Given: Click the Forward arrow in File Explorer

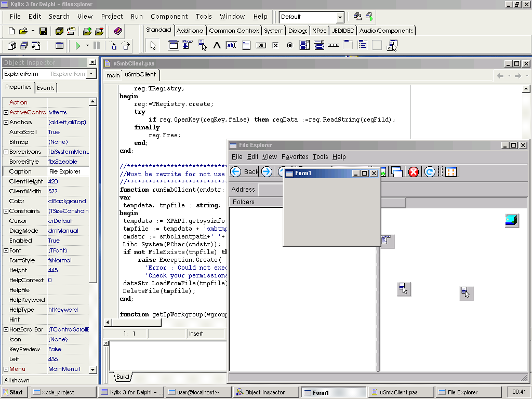Looking at the screenshot, I should [267, 171].
